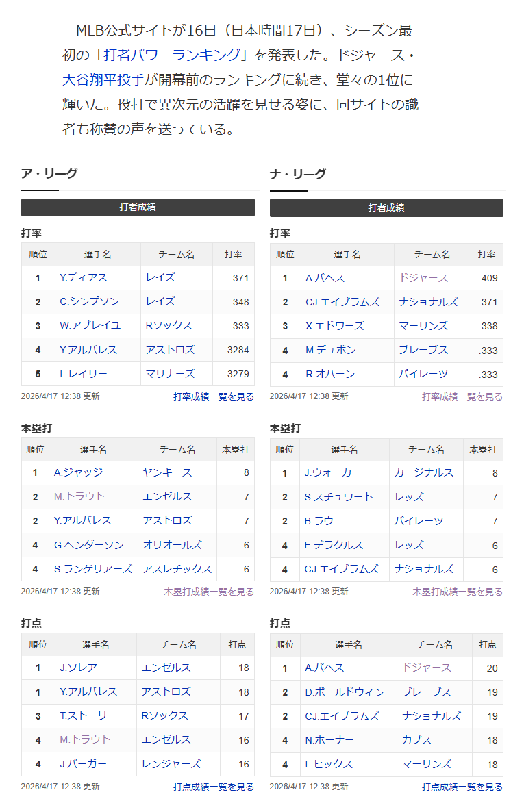Viewport: 524px width, 812px height.
Task: Click N.ホーナー player name
Action: (329, 740)
